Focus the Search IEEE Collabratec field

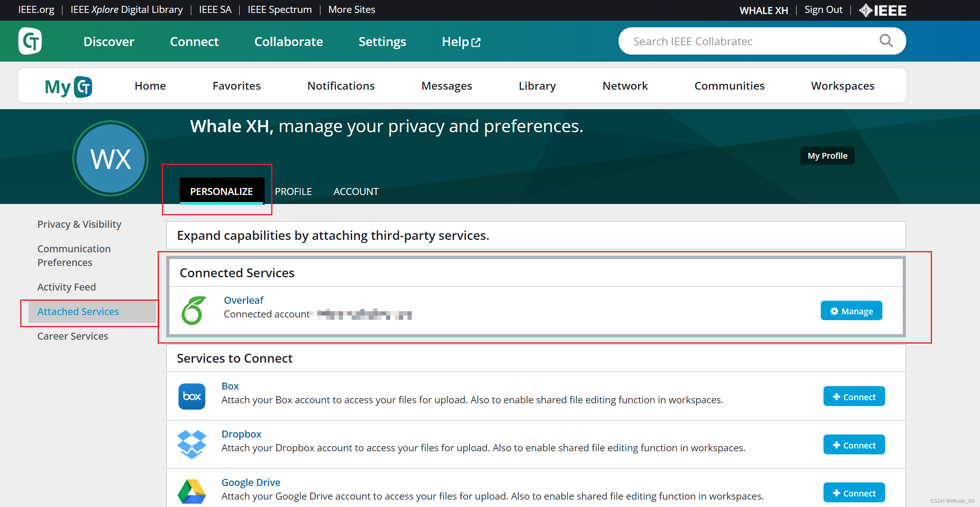742,41
